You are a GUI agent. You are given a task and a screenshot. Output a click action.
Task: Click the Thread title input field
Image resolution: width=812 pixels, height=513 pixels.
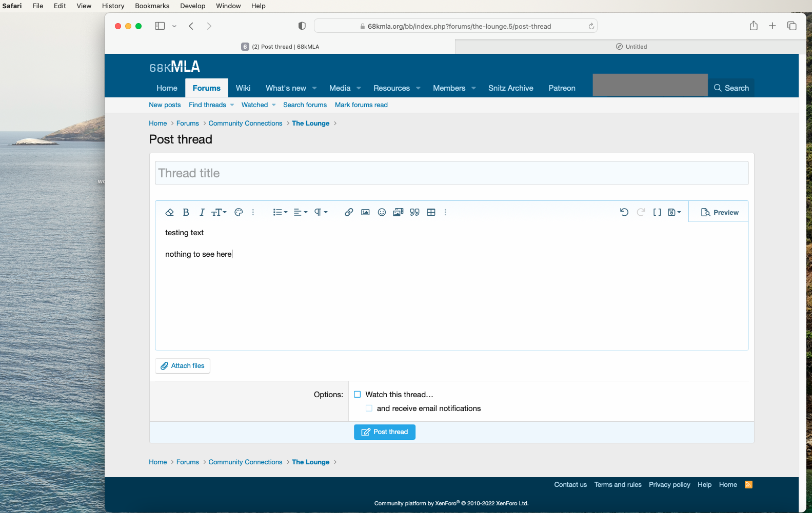[x=451, y=173]
